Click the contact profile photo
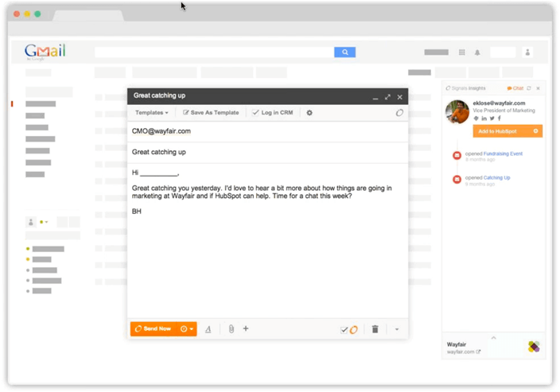This screenshot has height=392, width=560. click(x=457, y=112)
